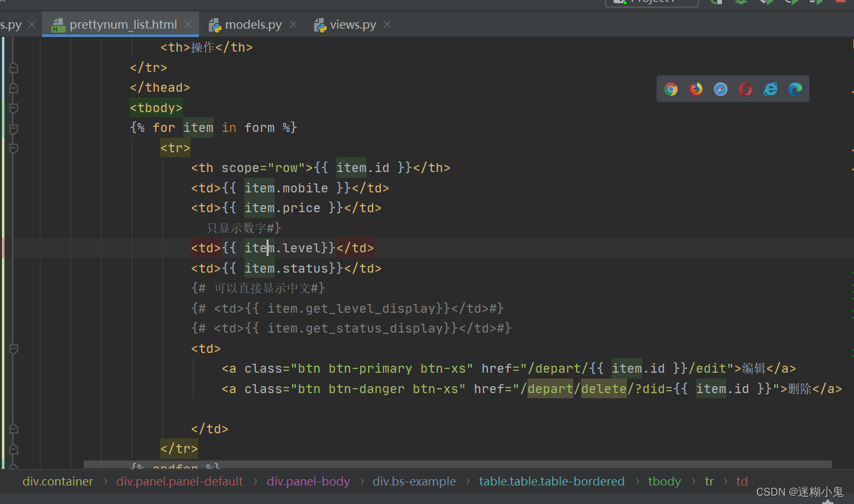Image resolution: width=854 pixels, height=504 pixels.
Task: Click the item.price table cell line
Action: (286, 208)
